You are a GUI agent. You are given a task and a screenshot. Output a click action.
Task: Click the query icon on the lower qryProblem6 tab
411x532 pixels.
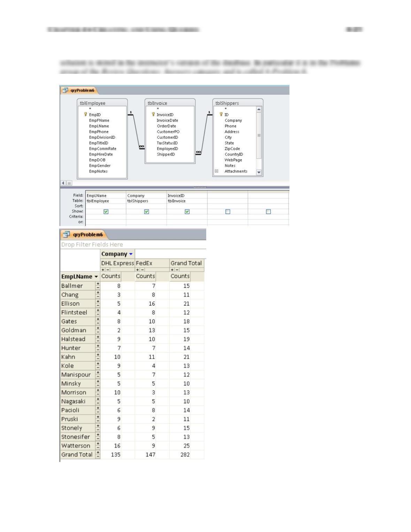67,234
